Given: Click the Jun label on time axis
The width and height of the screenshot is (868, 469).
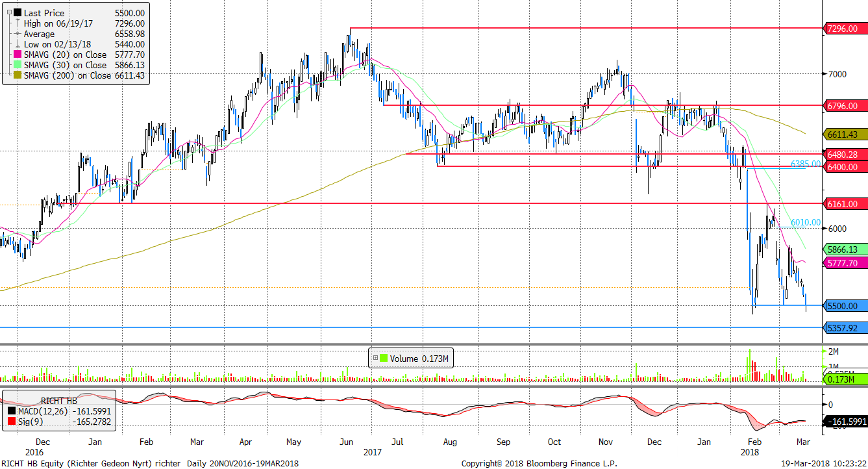Looking at the screenshot, I should point(347,442).
